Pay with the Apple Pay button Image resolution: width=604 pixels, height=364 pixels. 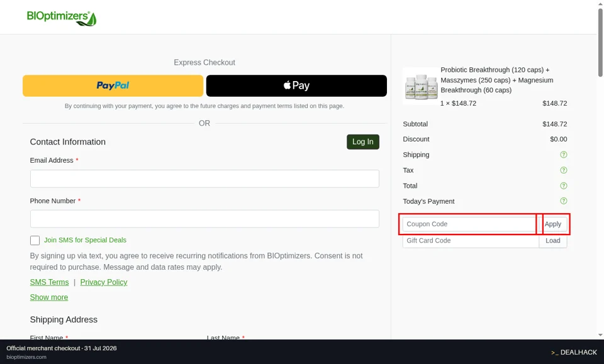coord(296,85)
